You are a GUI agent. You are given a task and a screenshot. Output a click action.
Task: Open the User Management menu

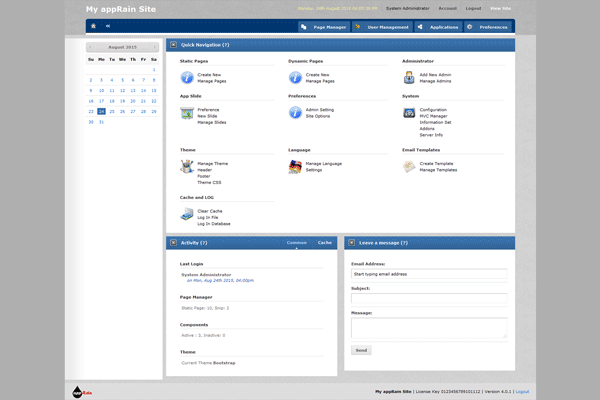click(x=383, y=27)
